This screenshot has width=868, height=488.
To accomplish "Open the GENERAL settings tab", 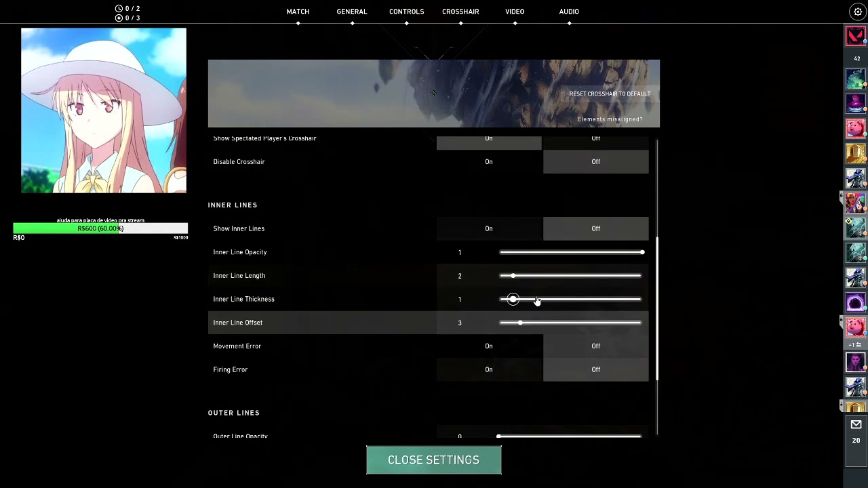I will click(x=352, y=12).
